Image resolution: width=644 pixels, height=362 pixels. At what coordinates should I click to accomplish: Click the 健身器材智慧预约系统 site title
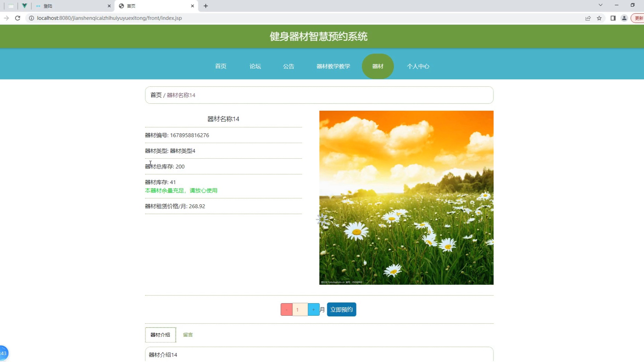pyautogui.click(x=319, y=36)
